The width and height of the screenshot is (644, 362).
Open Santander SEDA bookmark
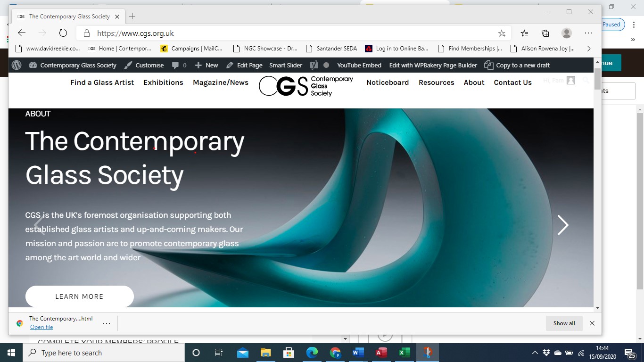coord(331,48)
